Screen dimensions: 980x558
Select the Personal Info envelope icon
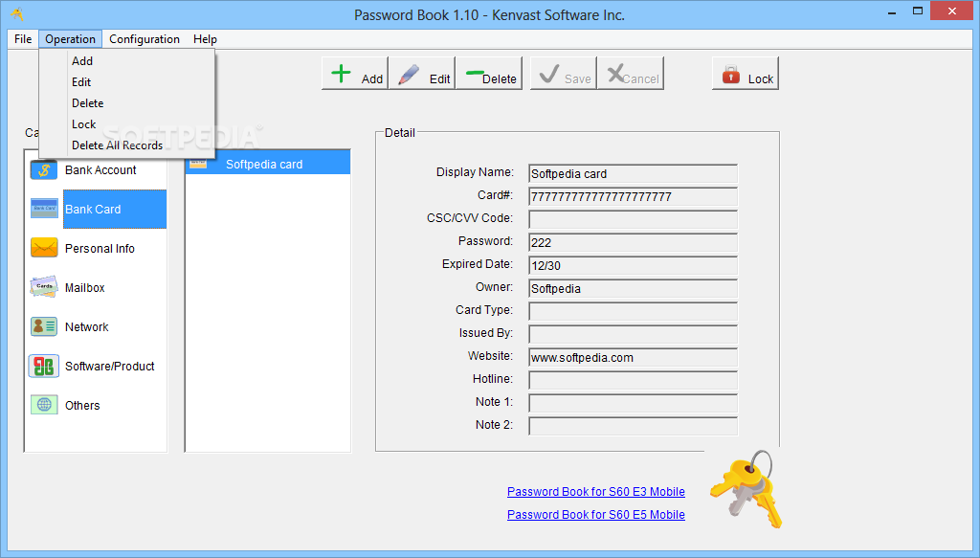44,248
